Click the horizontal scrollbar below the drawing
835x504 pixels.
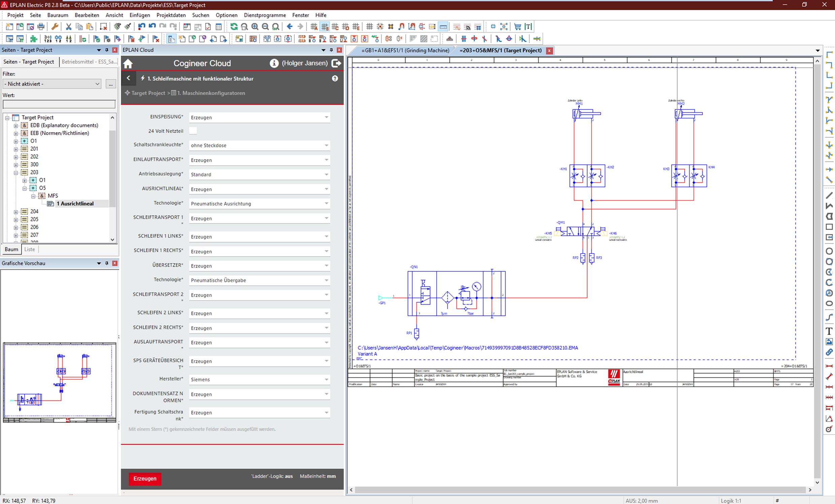click(580, 490)
